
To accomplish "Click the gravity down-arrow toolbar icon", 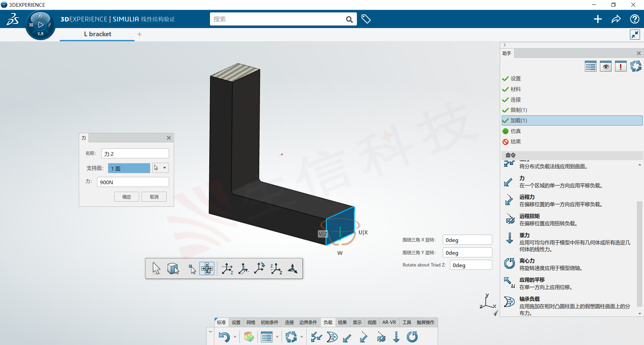I will tap(396, 337).
